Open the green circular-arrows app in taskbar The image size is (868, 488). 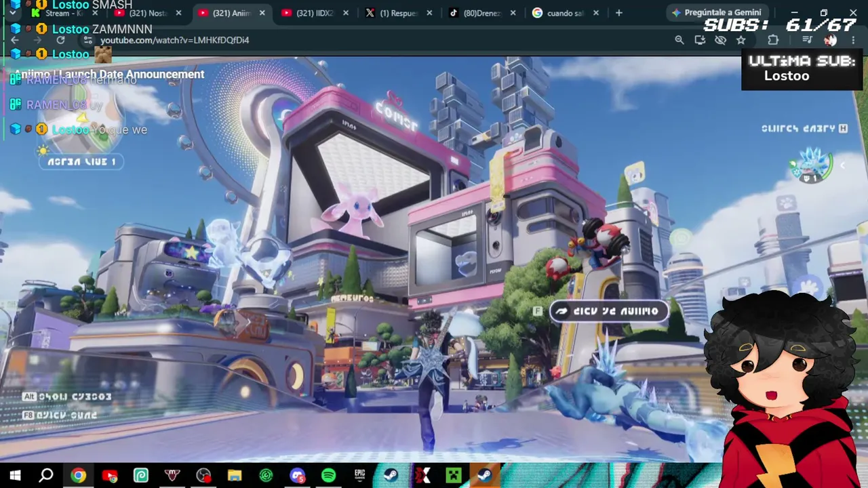(x=266, y=476)
